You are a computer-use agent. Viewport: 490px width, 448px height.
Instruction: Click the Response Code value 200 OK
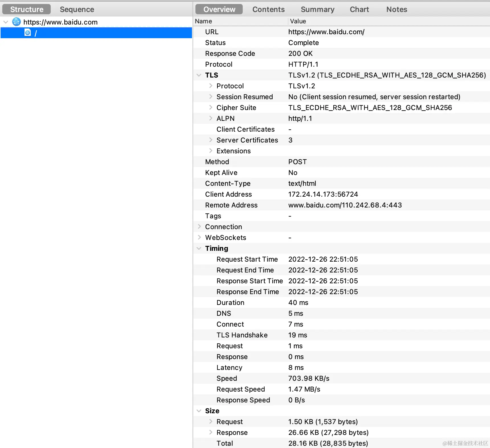pyautogui.click(x=300, y=54)
